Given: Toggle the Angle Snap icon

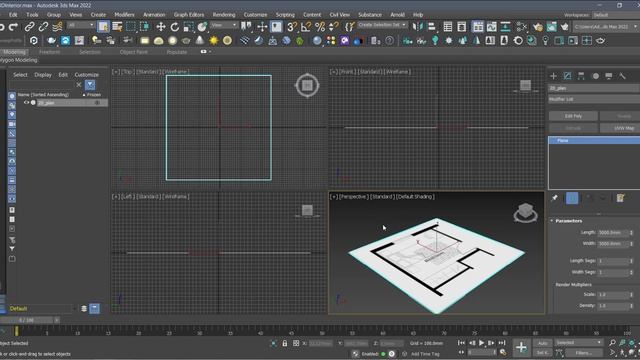Looking at the screenshot, I should coord(306,27).
